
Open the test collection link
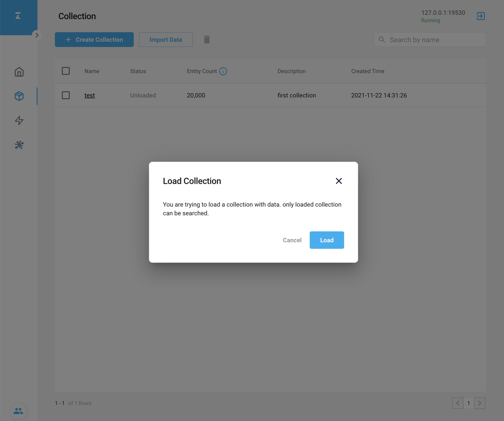click(x=89, y=95)
